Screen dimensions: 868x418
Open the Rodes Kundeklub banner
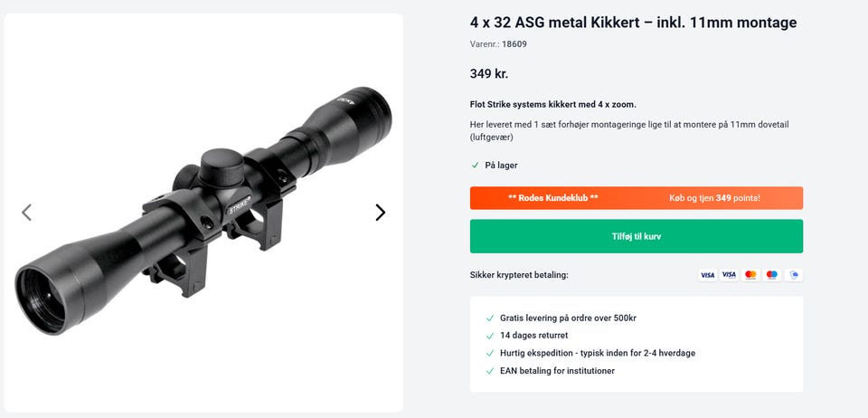[x=553, y=198]
